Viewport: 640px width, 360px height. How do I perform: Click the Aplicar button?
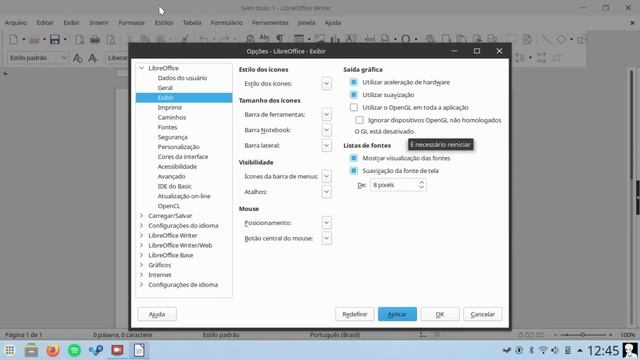coord(397,314)
